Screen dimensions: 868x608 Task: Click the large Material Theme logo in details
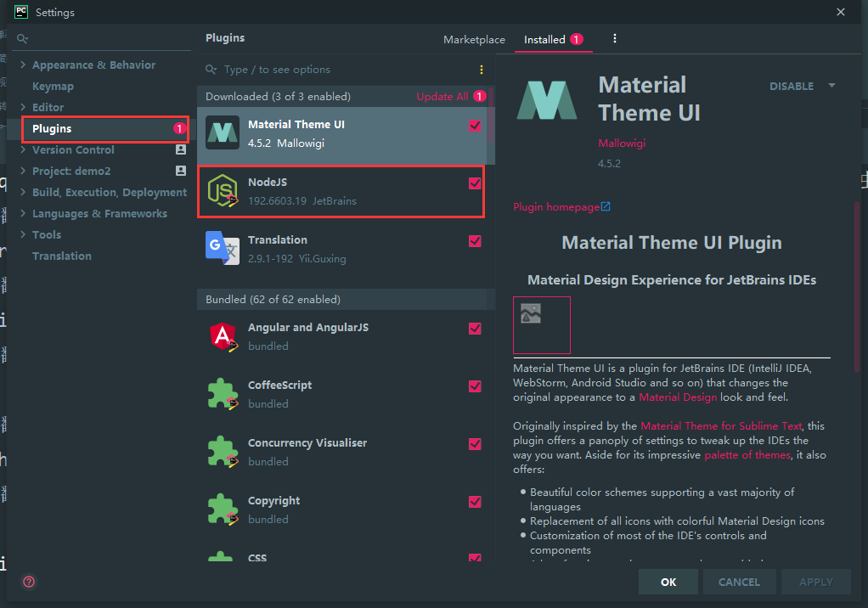click(x=546, y=100)
